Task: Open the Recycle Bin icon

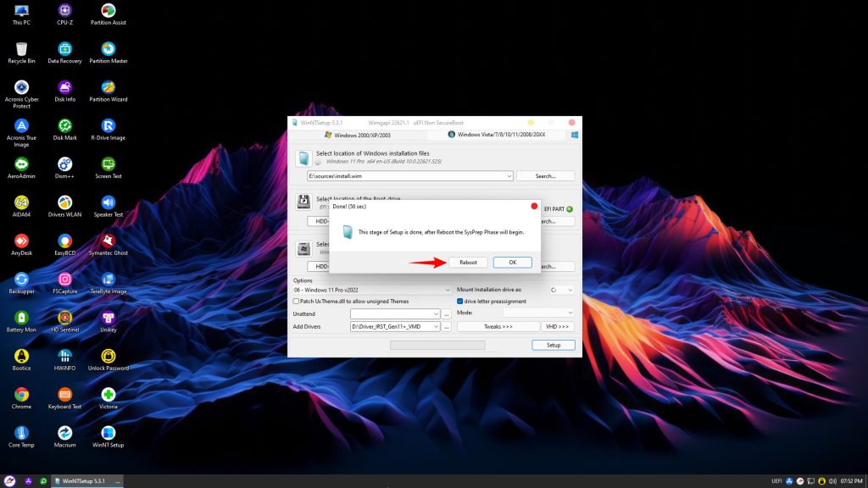Action: 21,53
